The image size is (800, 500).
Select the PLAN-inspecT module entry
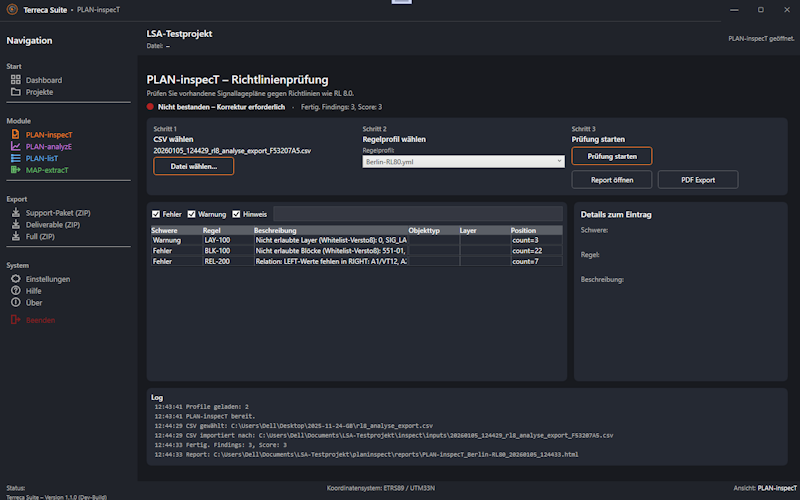pos(48,134)
